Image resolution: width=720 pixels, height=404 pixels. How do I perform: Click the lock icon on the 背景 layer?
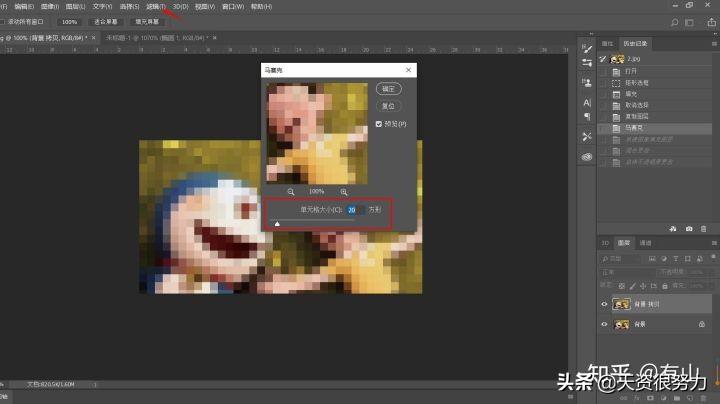[x=702, y=324]
